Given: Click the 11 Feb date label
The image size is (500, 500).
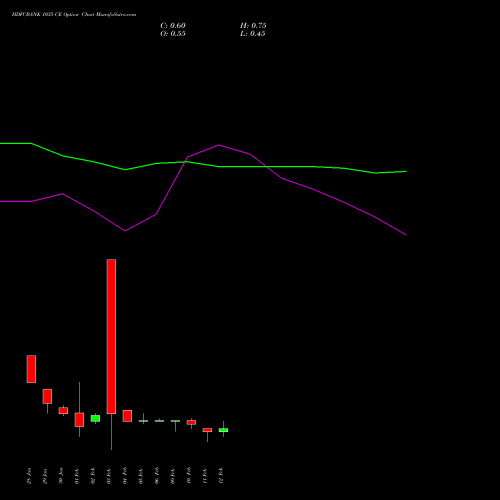Looking at the screenshot, I should (x=205, y=476).
